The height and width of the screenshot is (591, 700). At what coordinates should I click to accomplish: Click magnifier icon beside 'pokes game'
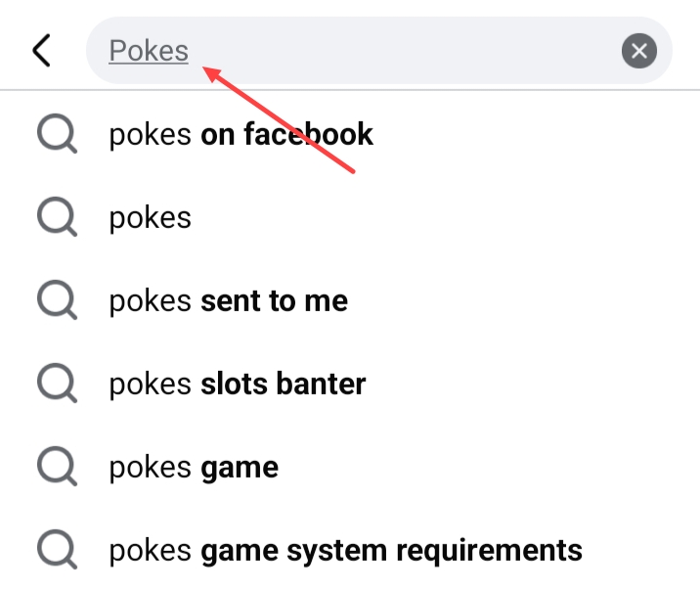coord(57,467)
